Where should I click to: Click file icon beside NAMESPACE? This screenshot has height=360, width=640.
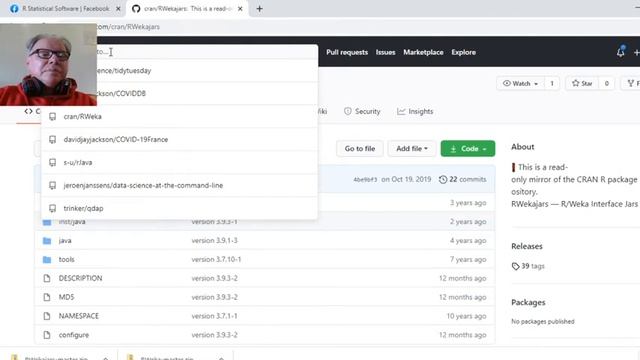(x=47, y=316)
